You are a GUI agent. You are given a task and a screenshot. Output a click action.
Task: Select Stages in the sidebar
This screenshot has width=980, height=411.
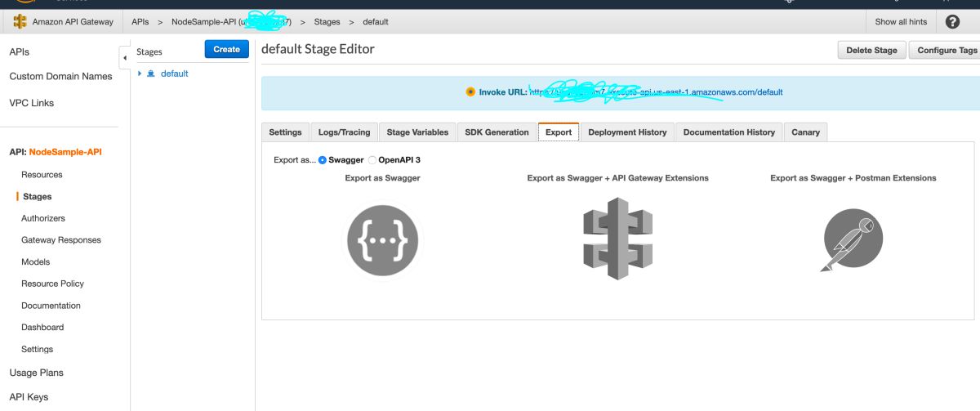click(x=38, y=197)
